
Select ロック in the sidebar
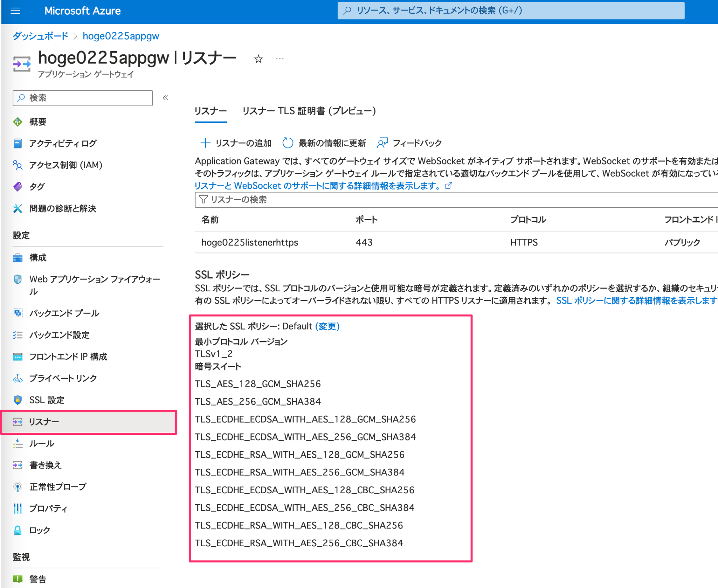tap(39, 530)
